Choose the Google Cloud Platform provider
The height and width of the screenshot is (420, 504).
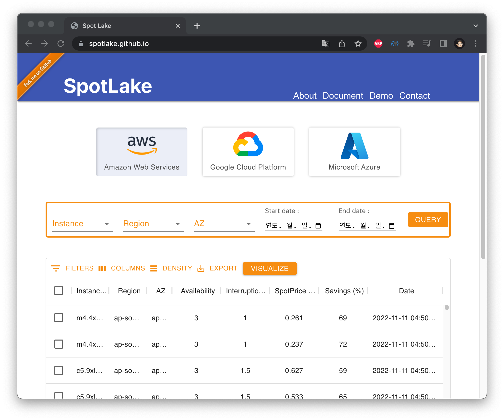click(x=248, y=152)
